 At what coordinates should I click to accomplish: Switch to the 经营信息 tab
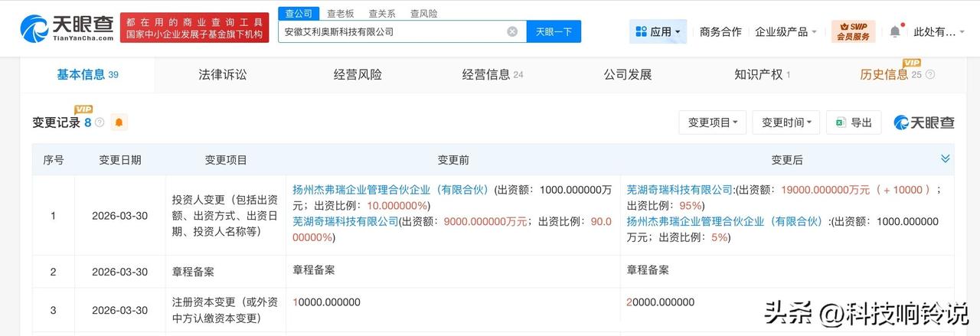pos(492,74)
